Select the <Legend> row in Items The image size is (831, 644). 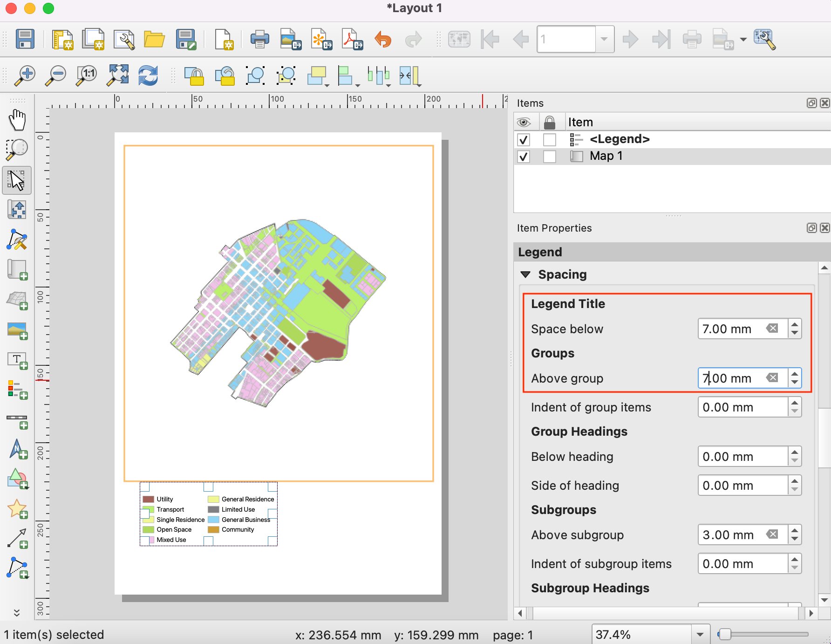point(619,139)
